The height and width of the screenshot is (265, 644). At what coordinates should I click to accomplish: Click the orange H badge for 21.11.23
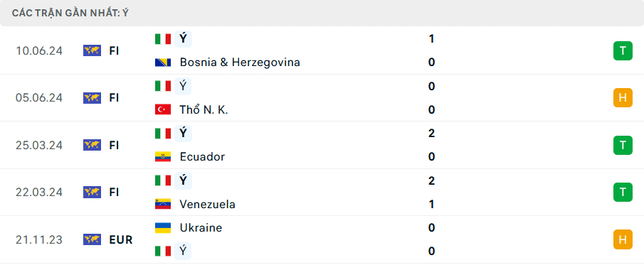[x=623, y=239]
